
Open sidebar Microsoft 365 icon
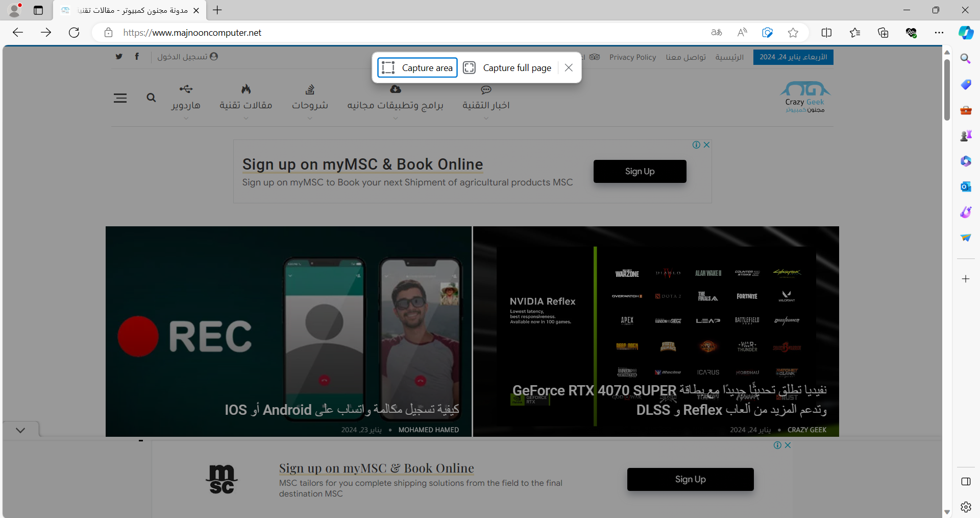(966, 161)
